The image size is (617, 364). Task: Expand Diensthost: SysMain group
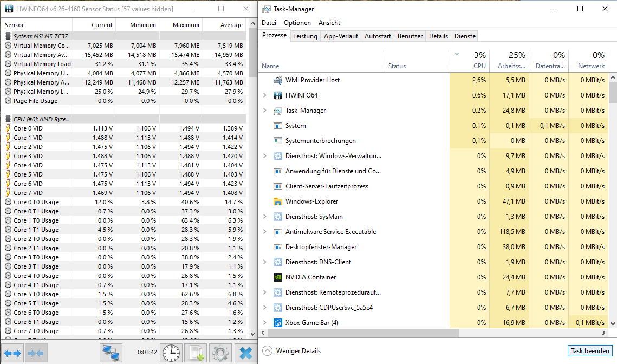265,217
